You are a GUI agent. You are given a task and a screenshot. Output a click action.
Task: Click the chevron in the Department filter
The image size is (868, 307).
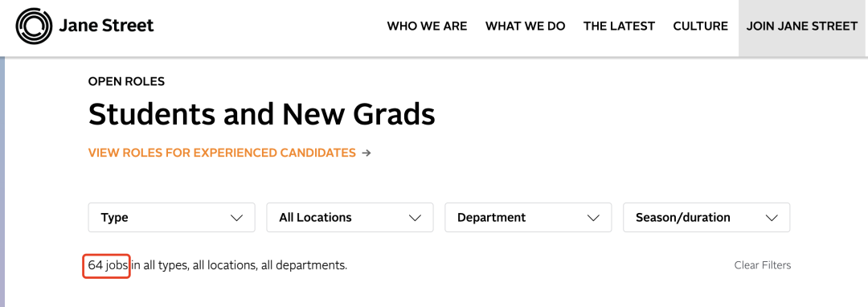click(593, 218)
